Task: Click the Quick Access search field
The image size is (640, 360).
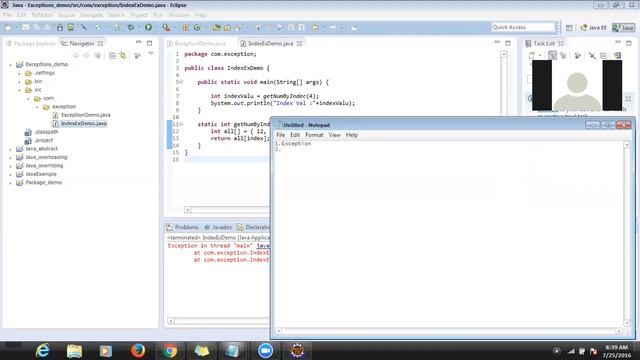Action: 523,27
